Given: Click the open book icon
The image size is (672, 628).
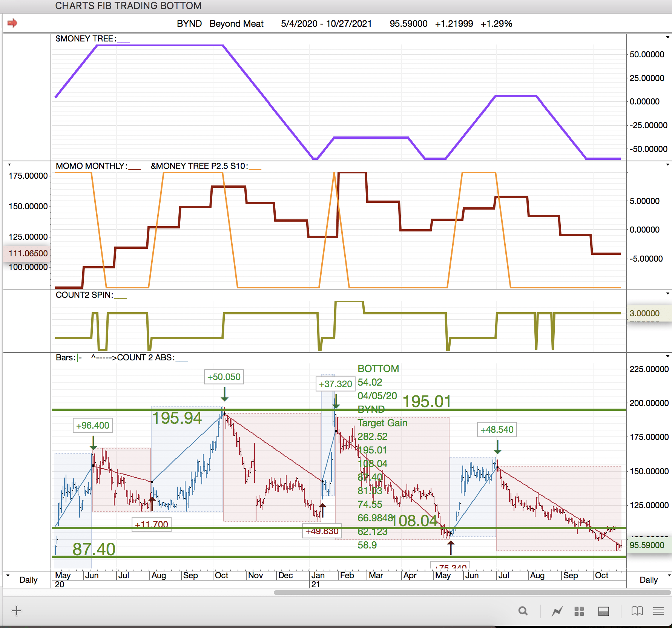Looking at the screenshot, I should pyautogui.click(x=637, y=611).
